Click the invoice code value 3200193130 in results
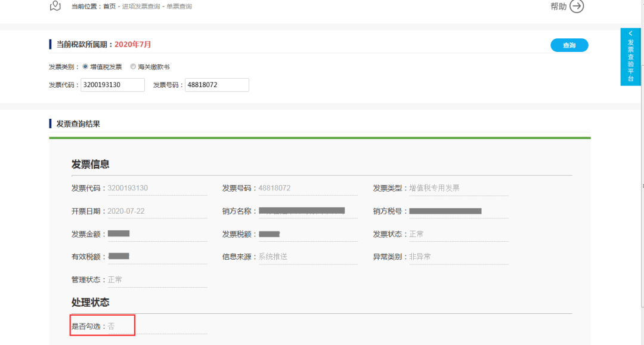This screenshot has width=644, height=345. pyautogui.click(x=128, y=189)
